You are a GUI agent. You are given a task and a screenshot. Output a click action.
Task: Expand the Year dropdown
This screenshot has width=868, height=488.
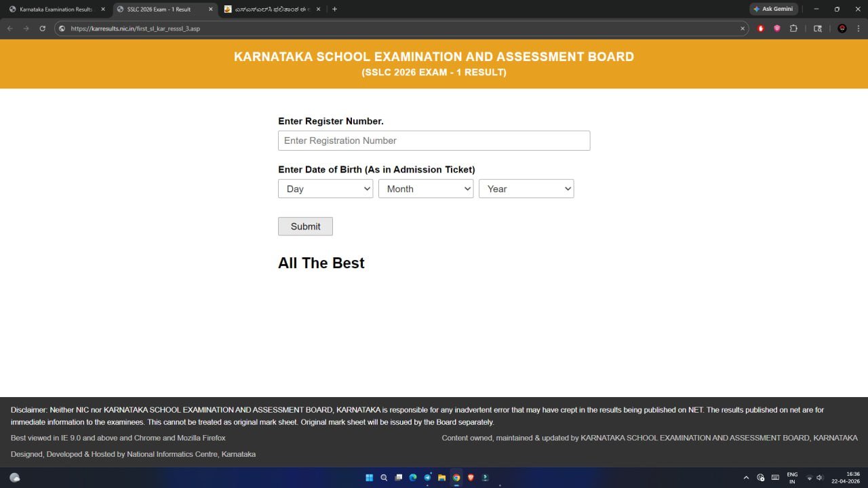pyautogui.click(x=526, y=189)
